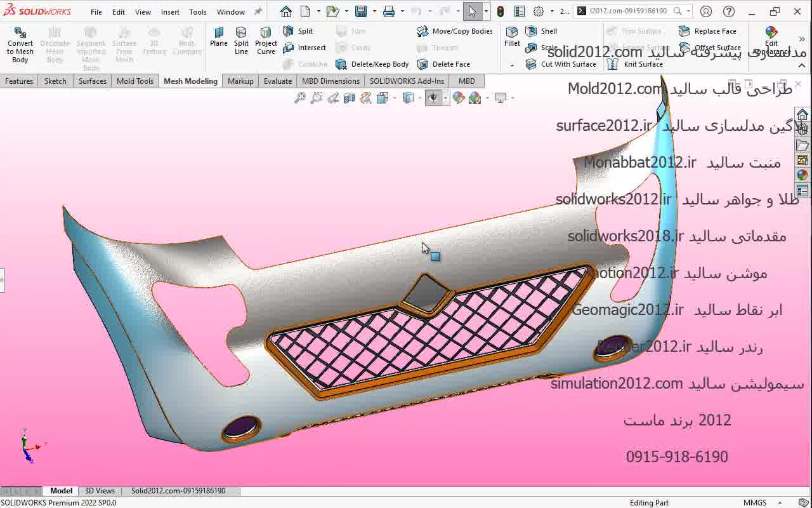
Task: Toggle Section View in heads-up toolbar
Action: 350,98
